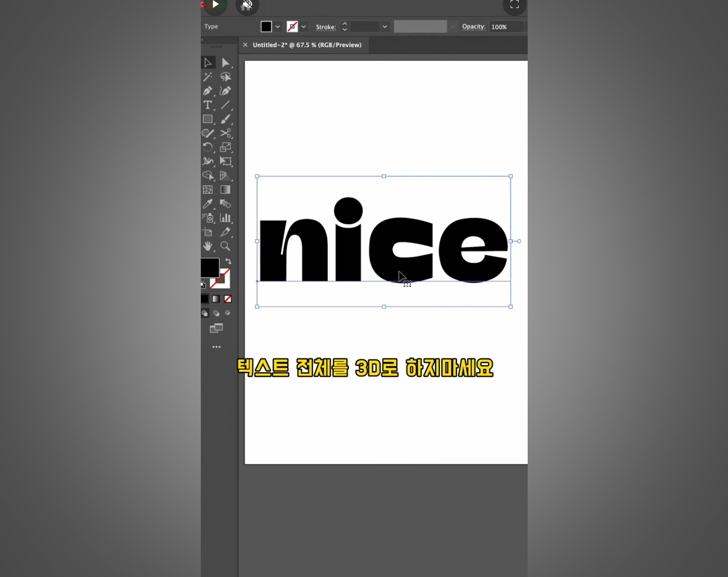
Task: Open the Edit Toolbar three-dots button
Action: [216, 347]
